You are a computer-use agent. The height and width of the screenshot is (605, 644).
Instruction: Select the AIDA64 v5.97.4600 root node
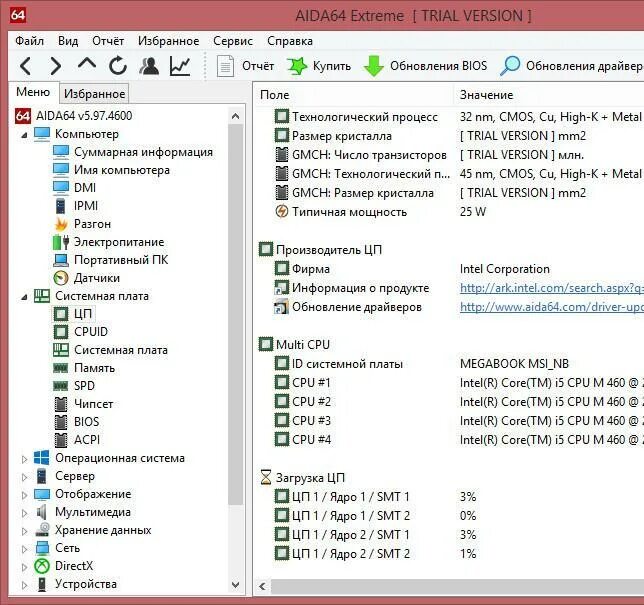pyautogui.click(x=84, y=116)
